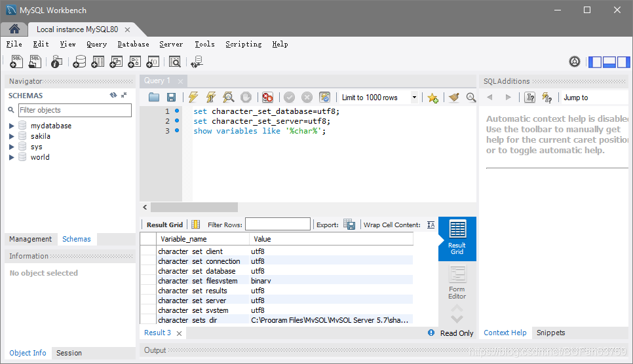
Task: Toggle autocommit mode icon
Action: (324, 98)
